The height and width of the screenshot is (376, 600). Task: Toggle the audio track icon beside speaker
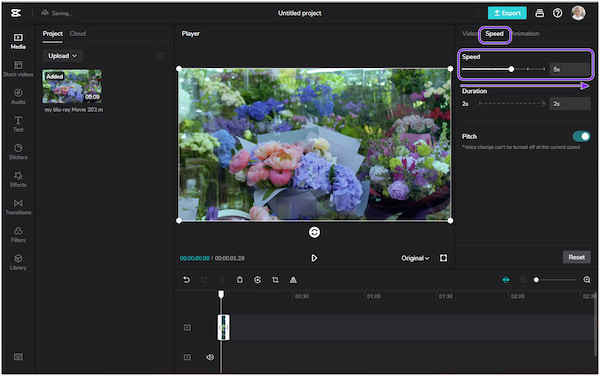tap(187, 357)
